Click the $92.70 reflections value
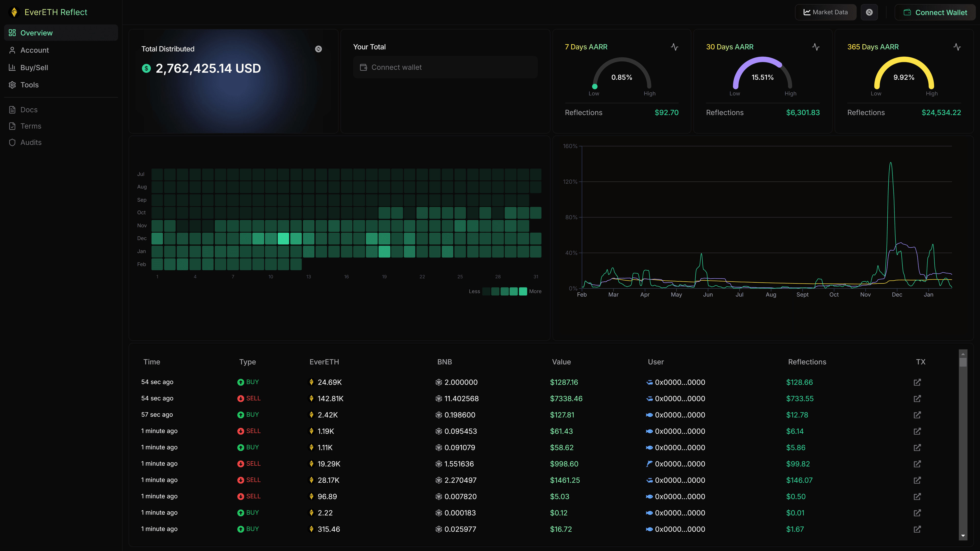This screenshot has height=551, width=980. [667, 112]
